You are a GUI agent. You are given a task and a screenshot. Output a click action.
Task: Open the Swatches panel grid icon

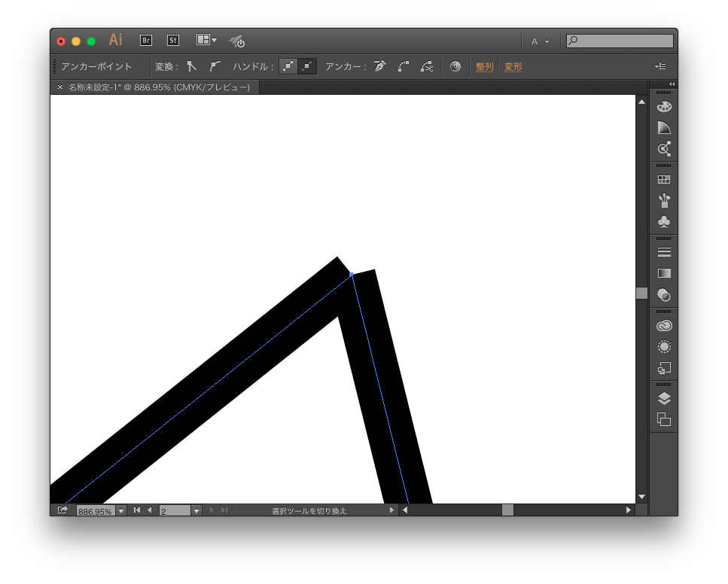[x=664, y=180]
